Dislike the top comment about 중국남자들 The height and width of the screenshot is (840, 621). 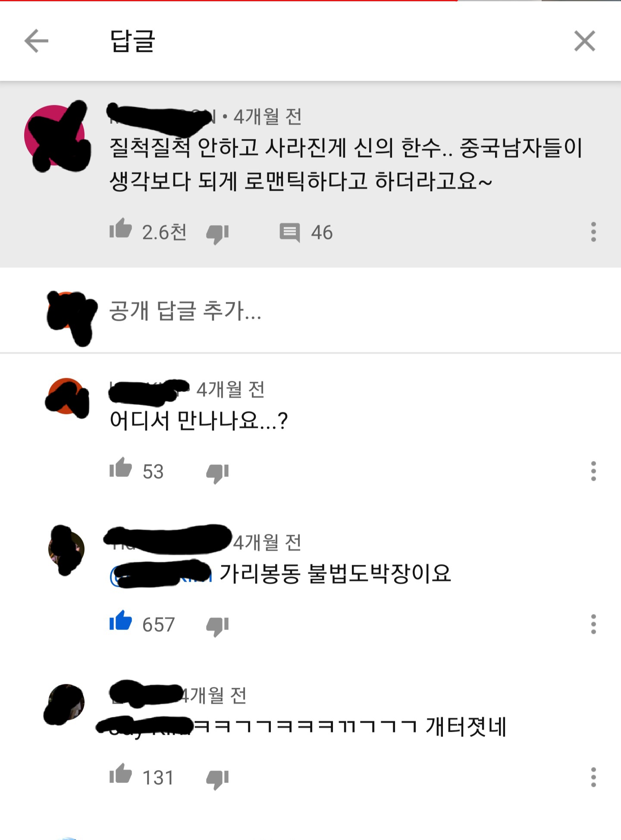[217, 234]
